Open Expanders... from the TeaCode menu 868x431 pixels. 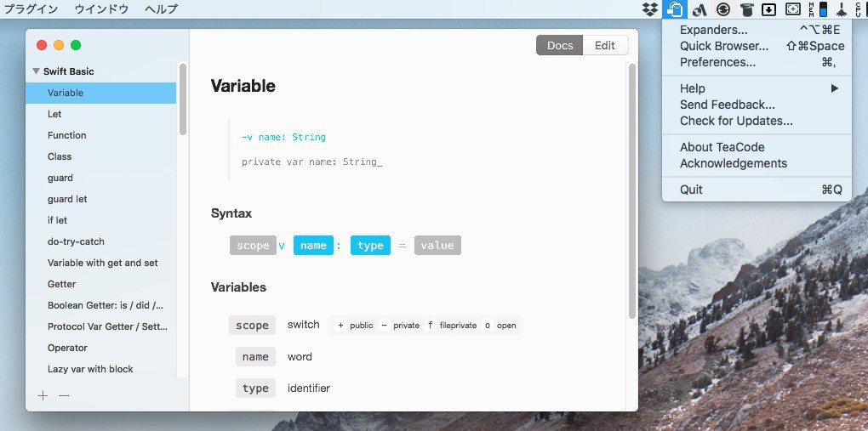point(757,30)
